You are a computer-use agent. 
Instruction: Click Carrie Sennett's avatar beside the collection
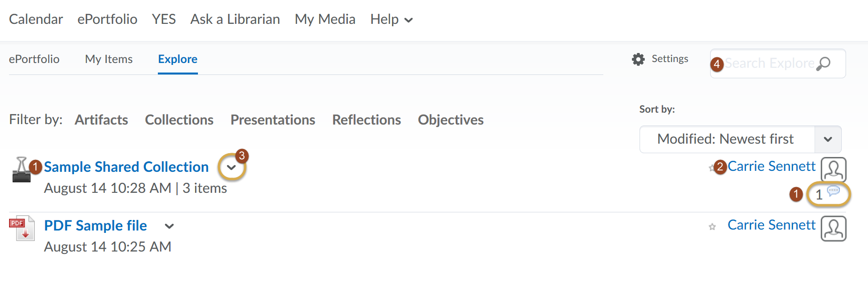pyautogui.click(x=834, y=170)
